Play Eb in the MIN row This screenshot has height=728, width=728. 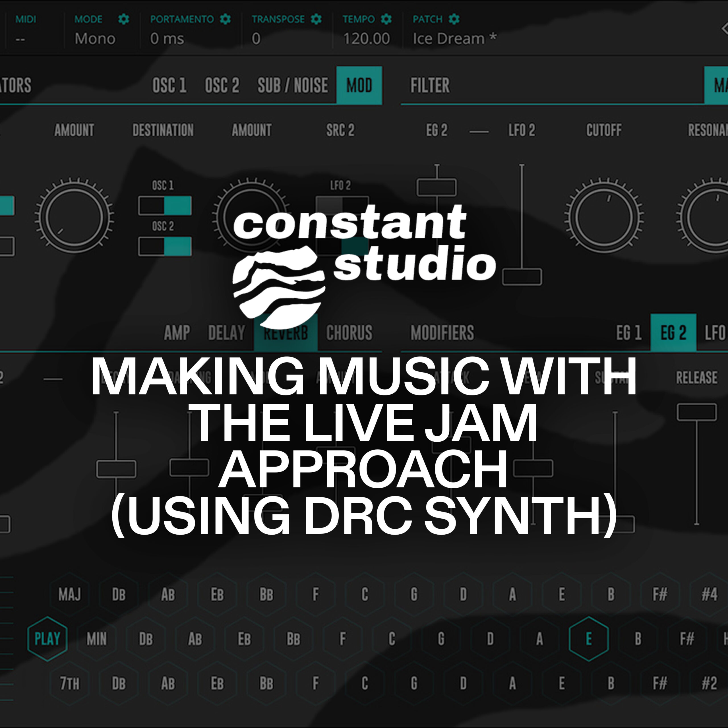[244, 639]
